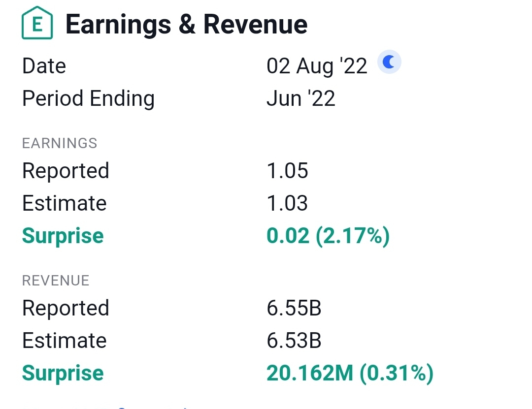Click the Date label
The image size is (532, 409).
coord(44,66)
